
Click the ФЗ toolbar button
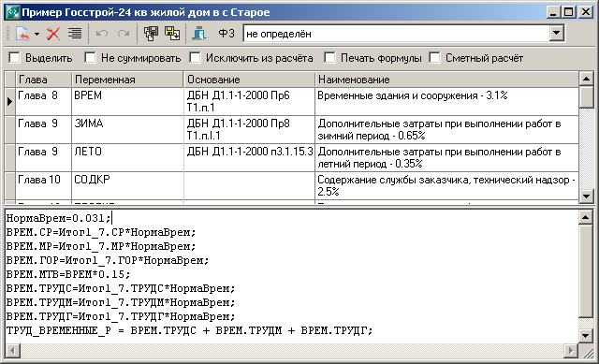click(x=226, y=34)
